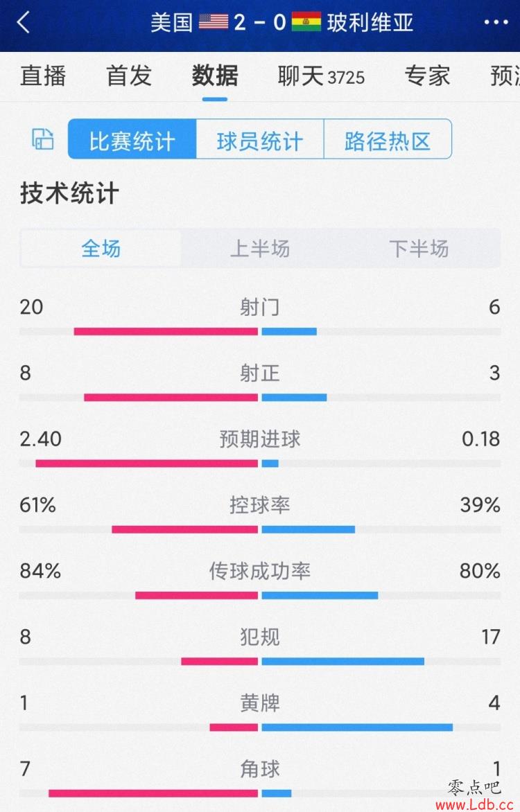Go to the 专家 tab
Image resolution: width=520 pixels, height=812 pixels.
pyautogui.click(x=427, y=76)
